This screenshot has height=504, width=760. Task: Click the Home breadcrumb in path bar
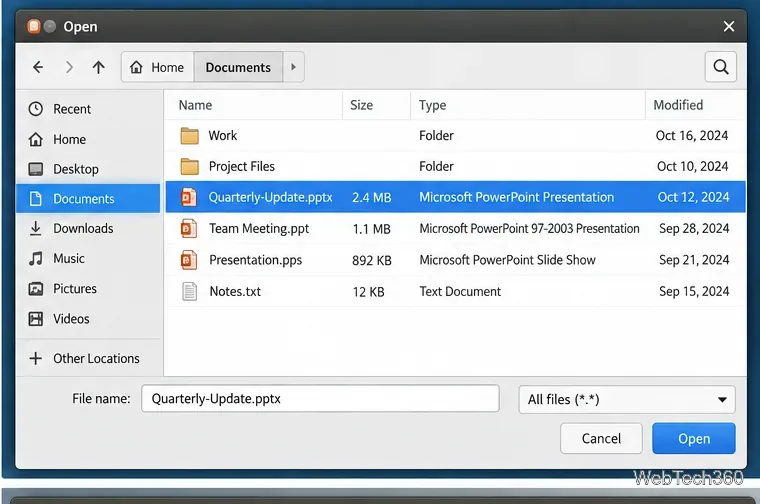pos(158,67)
